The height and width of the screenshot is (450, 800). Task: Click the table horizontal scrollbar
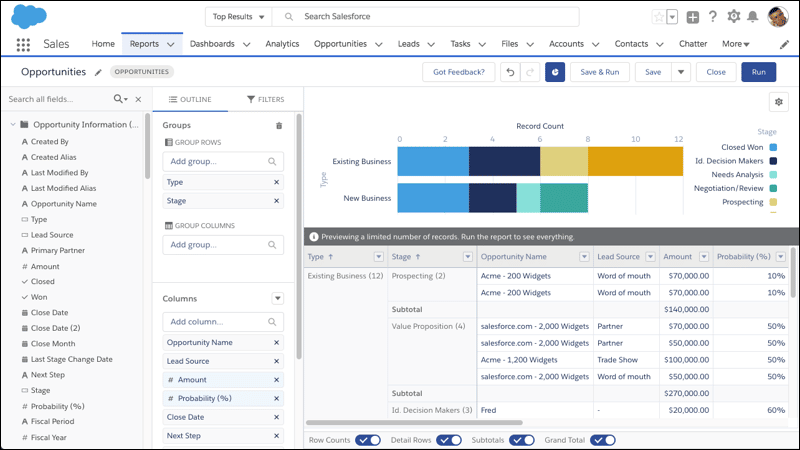tap(414, 422)
